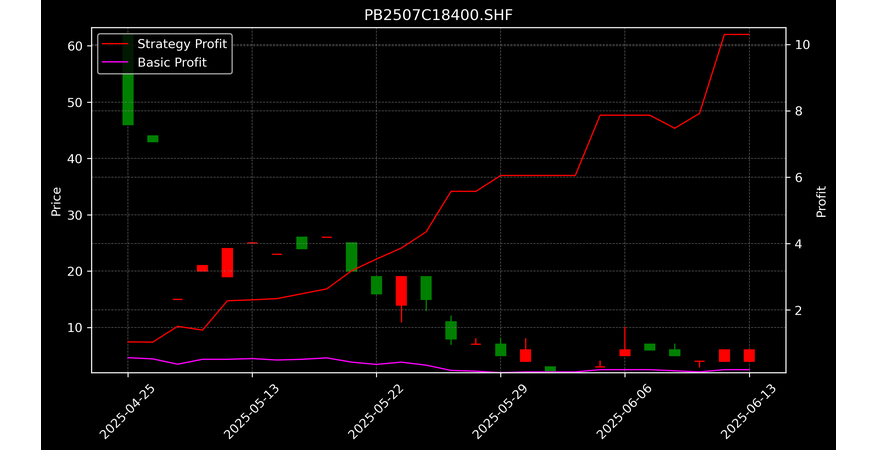Click the red candlestick at 2025-06-06

pos(625,353)
